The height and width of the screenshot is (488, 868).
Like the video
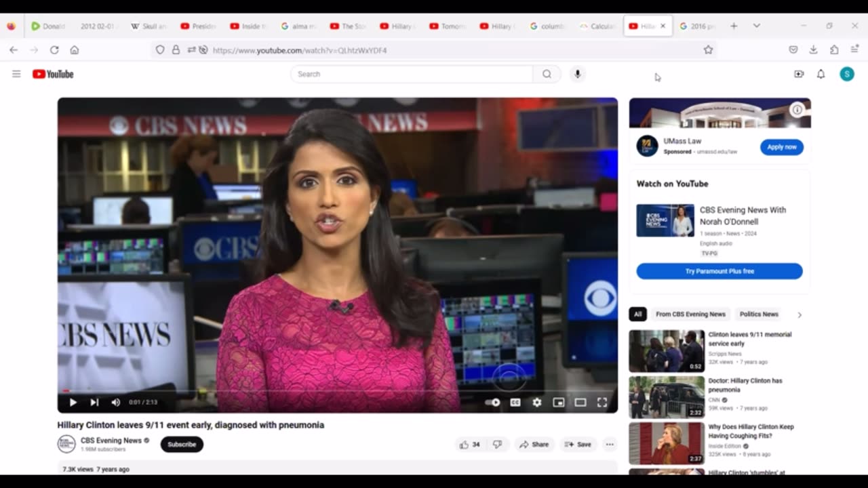[x=469, y=445]
